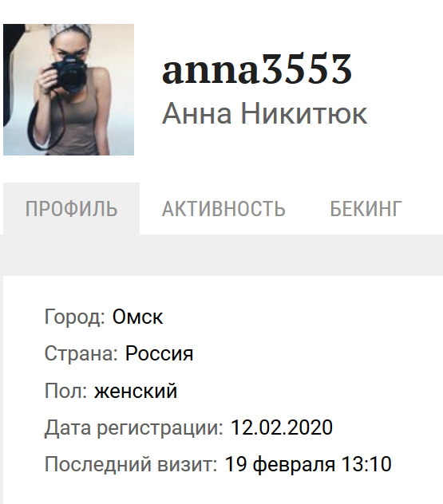Image resolution: width=443 pixels, height=504 pixels.
Task: Click the Последний визит label
Action: click(x=131, y=465)
